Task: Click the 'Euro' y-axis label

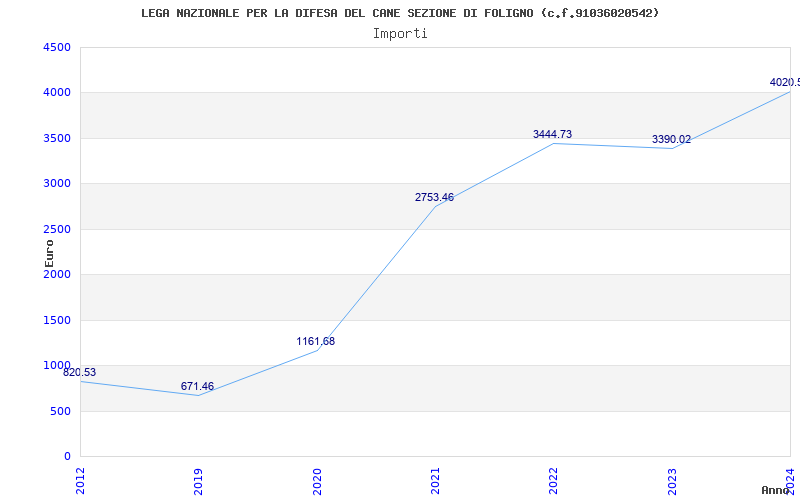Action: [x=49, y=253]
